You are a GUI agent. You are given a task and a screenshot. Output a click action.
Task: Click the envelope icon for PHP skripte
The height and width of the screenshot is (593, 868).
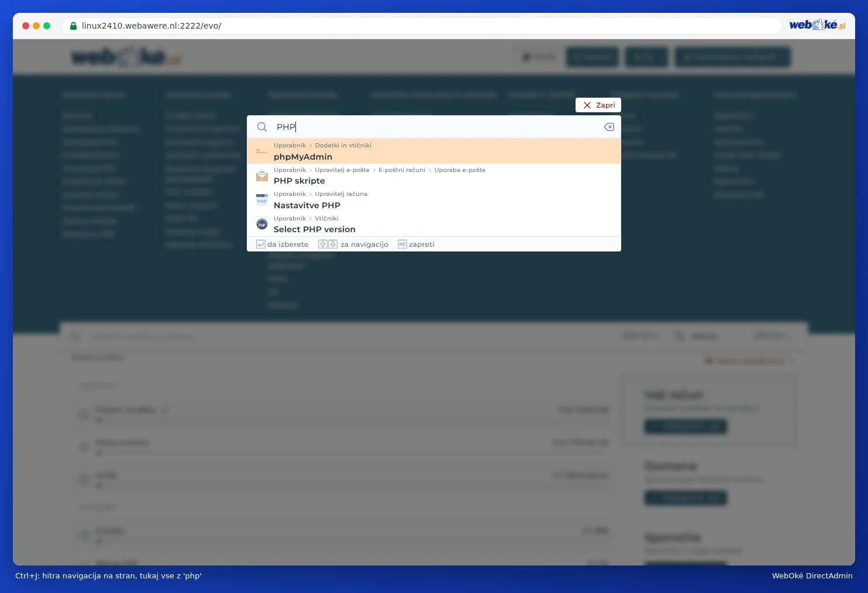tap(262, 175)
